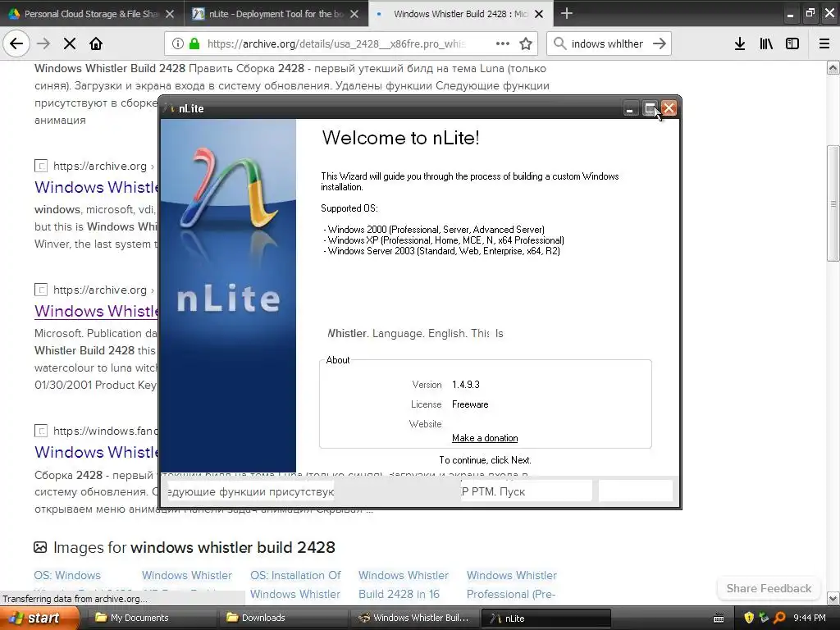The width and height of the screenshot is (840, 630).
Task: Close the Windows Whistler Build 2428 tab
Action: [539, 14]
